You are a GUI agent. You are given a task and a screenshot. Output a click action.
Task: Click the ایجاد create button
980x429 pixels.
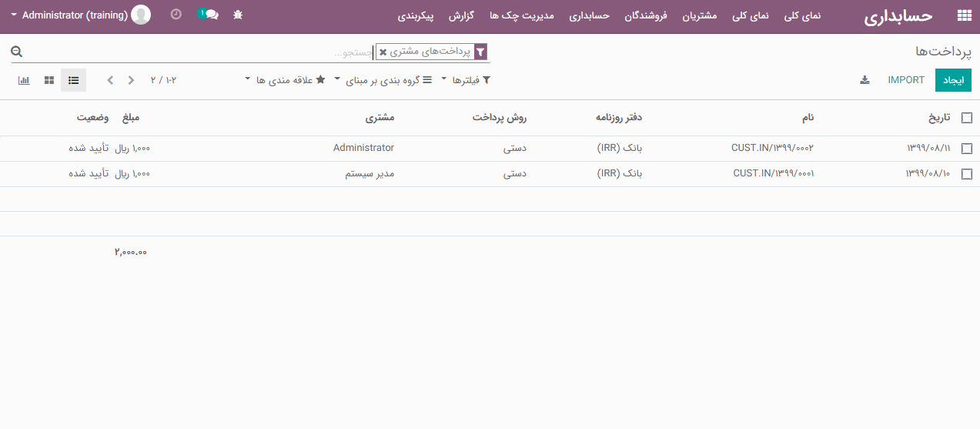(x=953, y=80)
